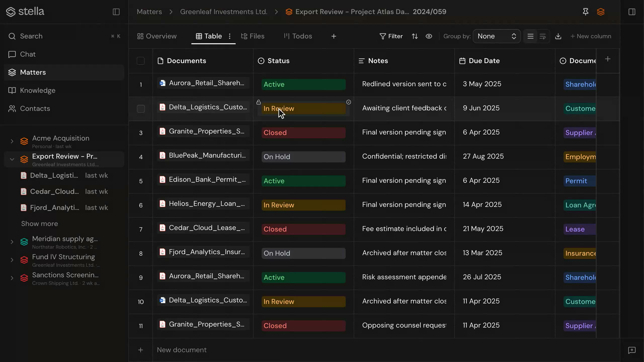The height and width of the screenshot is (362, 644).
Task: Click the plus icon beside New document
Action: [x=141, y=350]
